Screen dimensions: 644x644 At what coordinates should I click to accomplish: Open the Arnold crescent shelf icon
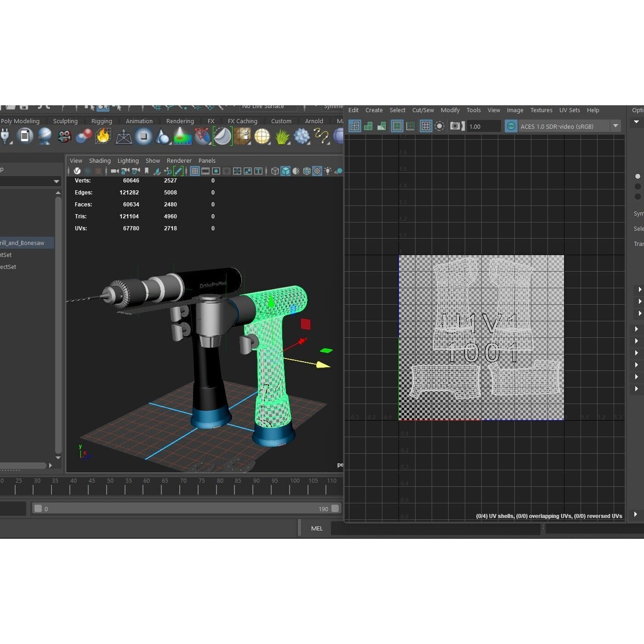click(223, 137)
